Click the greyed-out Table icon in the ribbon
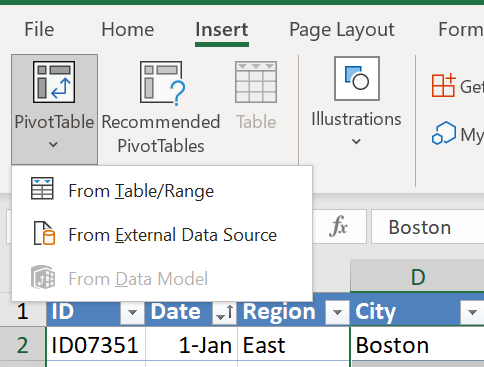The height and width of the screenshot is (367, 484). [x=256, y=82]
